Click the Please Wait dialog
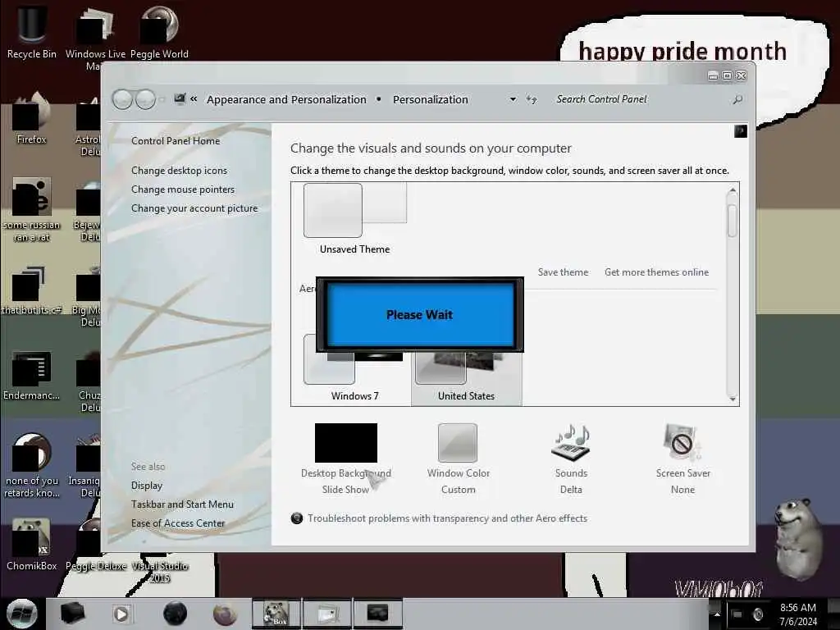This screenshot has width=840, height=630. (419, 314)
